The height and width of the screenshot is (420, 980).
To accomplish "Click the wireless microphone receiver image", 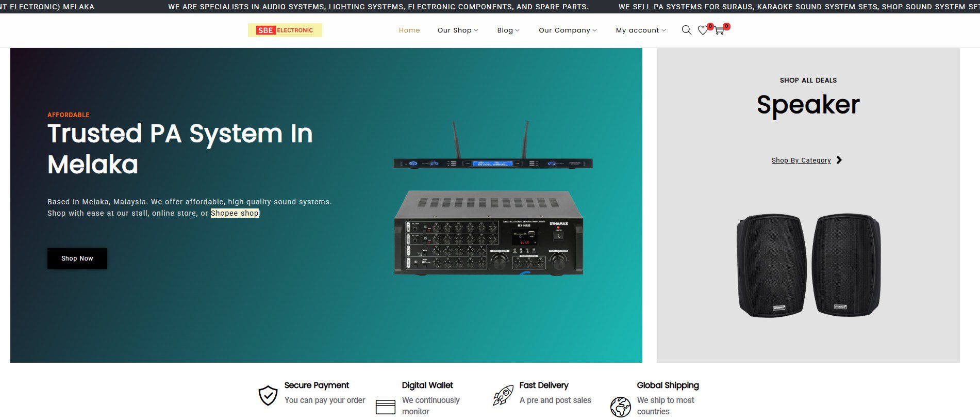I will tap(493, 146).
